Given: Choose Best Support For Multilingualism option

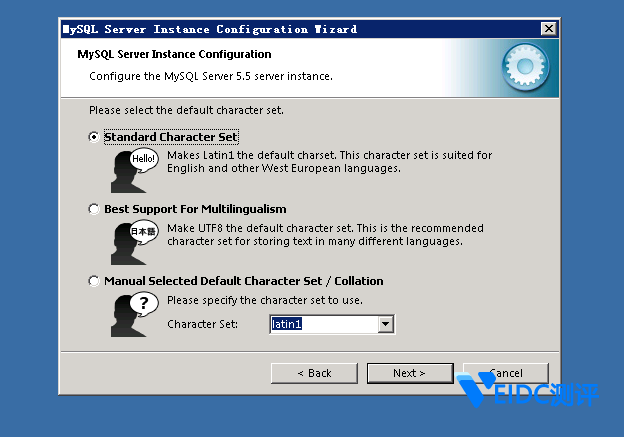Looking at the screenshot, I should click(x=94, y=209).
